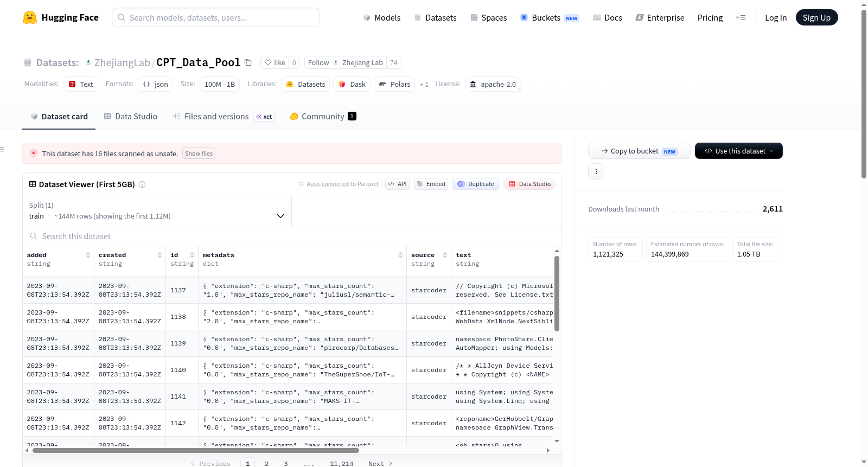This screenshot has height=467, width=868.
Task: Switch to the Data Studio tab
Action: pos(131,117)
